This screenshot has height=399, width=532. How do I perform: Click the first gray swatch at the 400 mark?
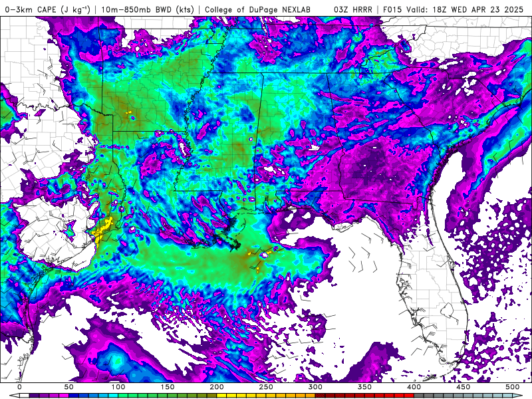click(x=419, y=396)
